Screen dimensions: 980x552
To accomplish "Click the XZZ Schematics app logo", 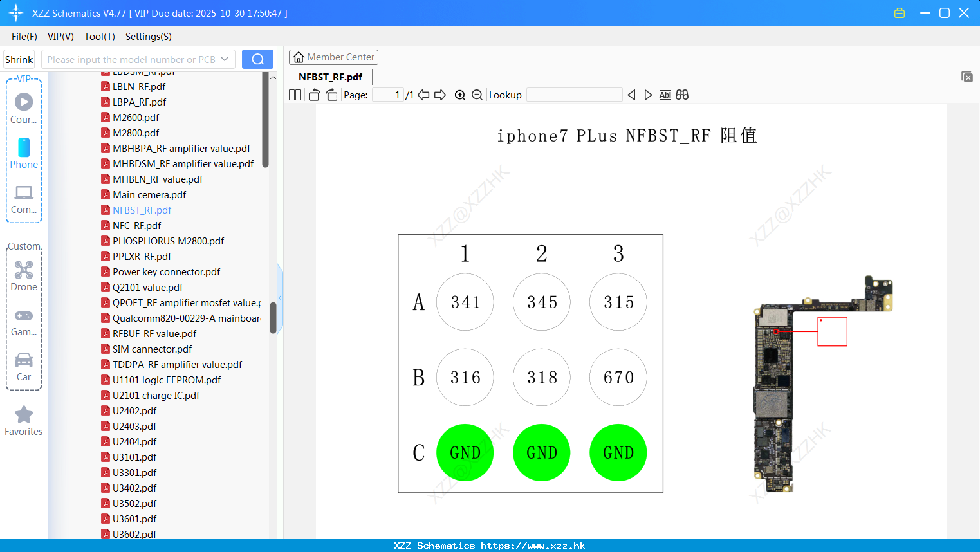I will pos(16,13).
